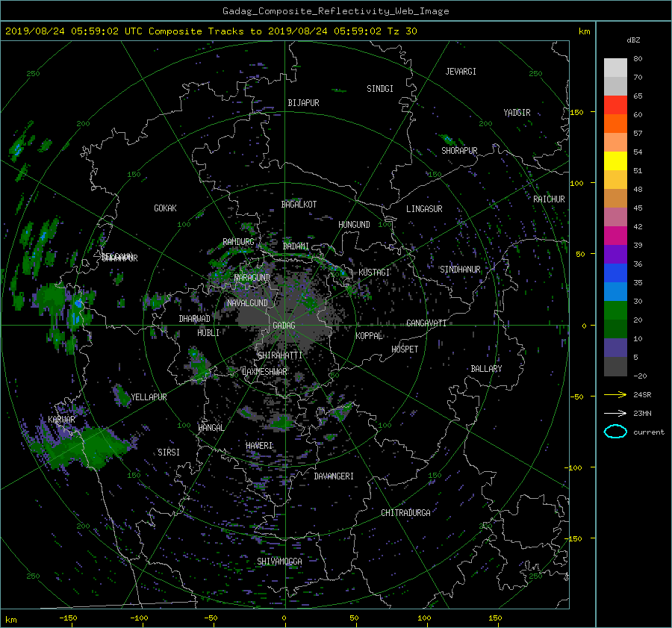Click the BALLARY city label

pyautogui.click(x=486, y=369)
